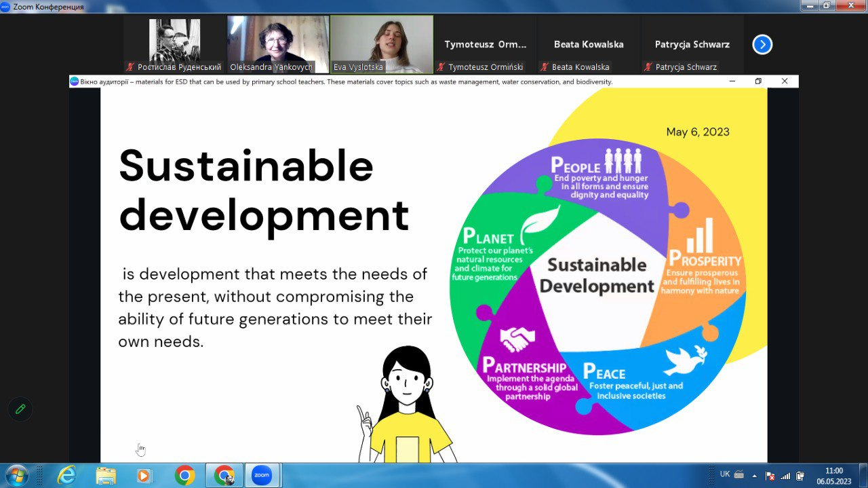Click the green annotation pencil icon
This screenshot has height=488, width=868.
click(x=20, y=409)
